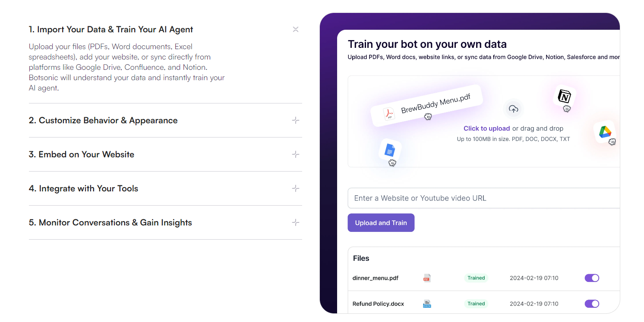The width and height of the screenshot is (644, 322).
Task: Click the Google Docs file icon
Action: pos(390,150)
